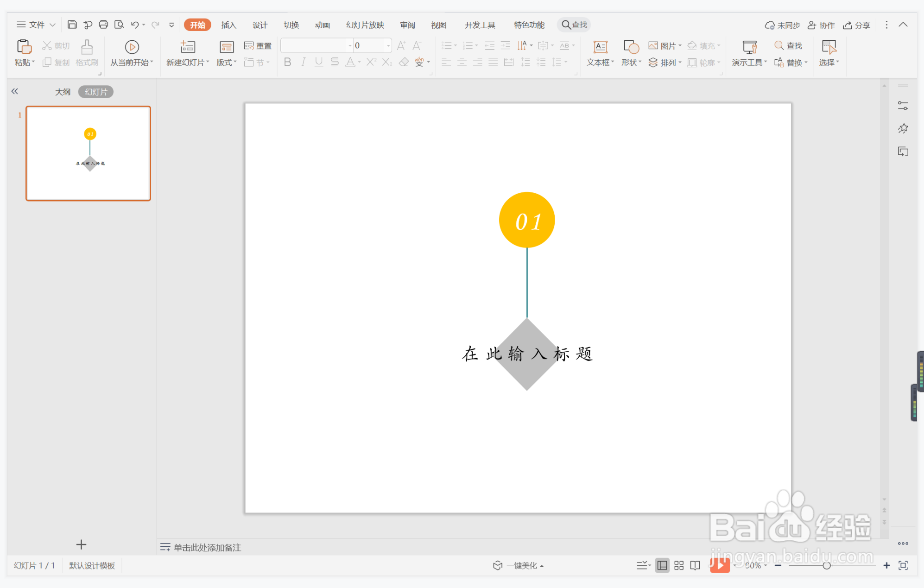Zoom in with the plus button
Image resolution: width=924 pixels, height=588 pixels.
[x=886, y=565]
